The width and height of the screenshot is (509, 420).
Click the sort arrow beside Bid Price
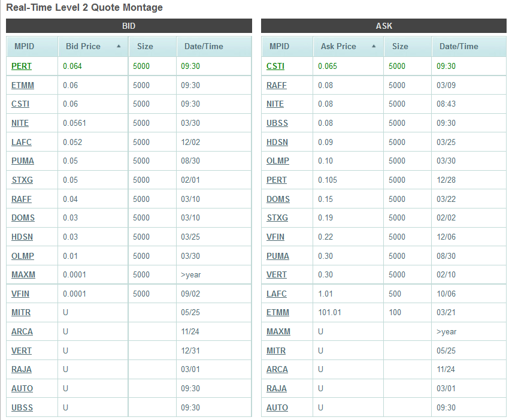click(119, 46)
